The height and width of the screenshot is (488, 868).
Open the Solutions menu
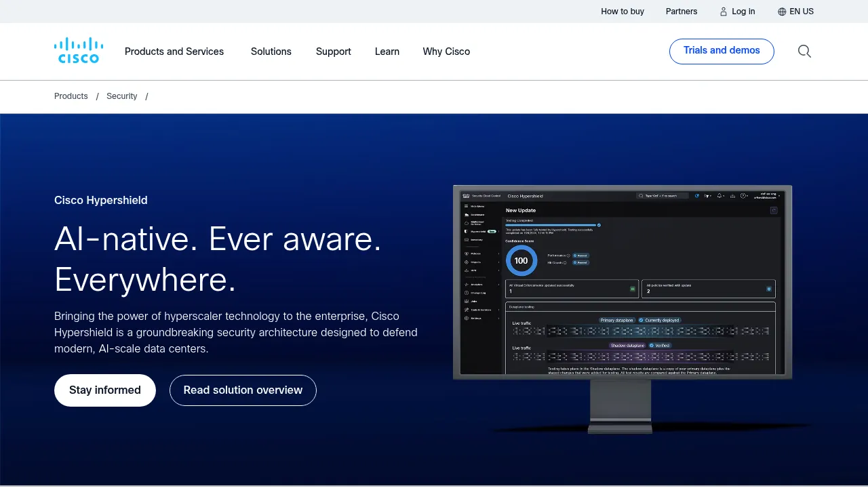[271, 52]
